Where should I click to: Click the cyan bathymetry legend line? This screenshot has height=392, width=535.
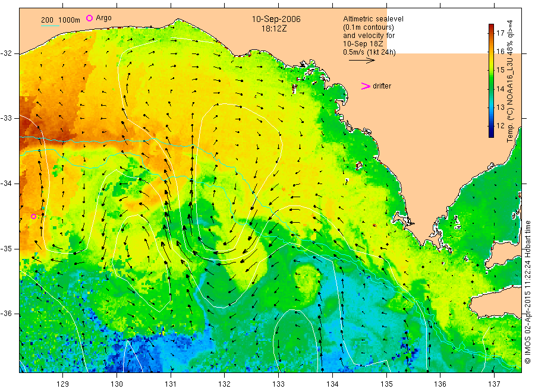pos(50,26)
